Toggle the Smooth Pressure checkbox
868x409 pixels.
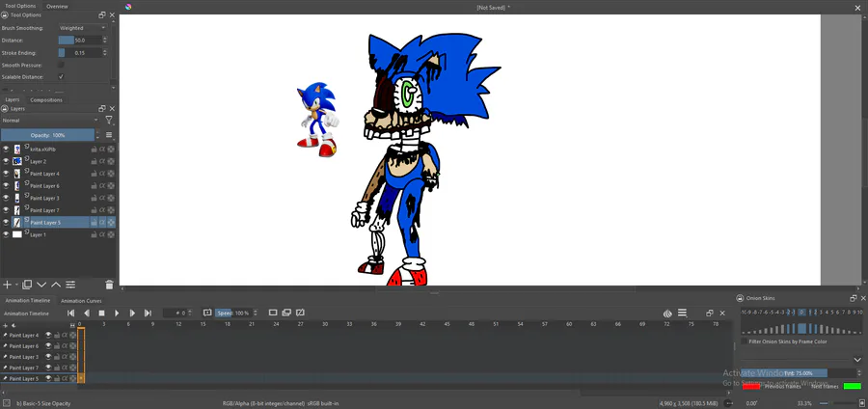click(61, 65)
